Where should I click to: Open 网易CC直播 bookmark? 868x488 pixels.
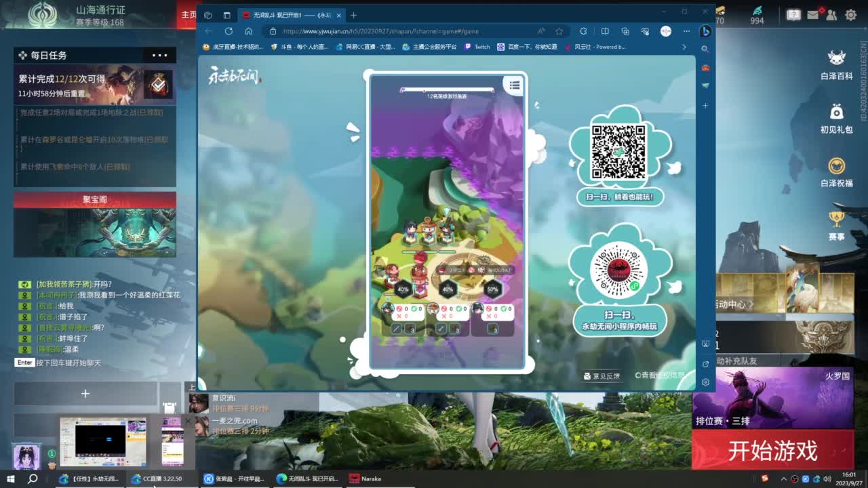click(x=365, y=47)
